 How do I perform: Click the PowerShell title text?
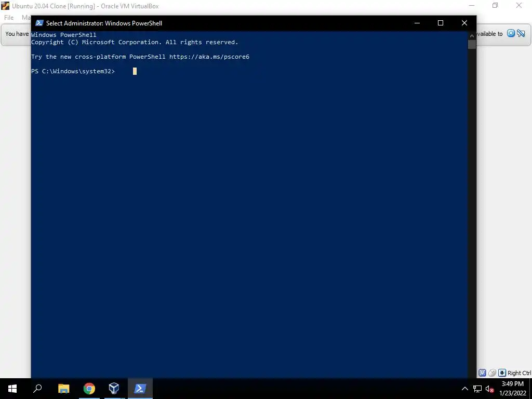point(104,23)
